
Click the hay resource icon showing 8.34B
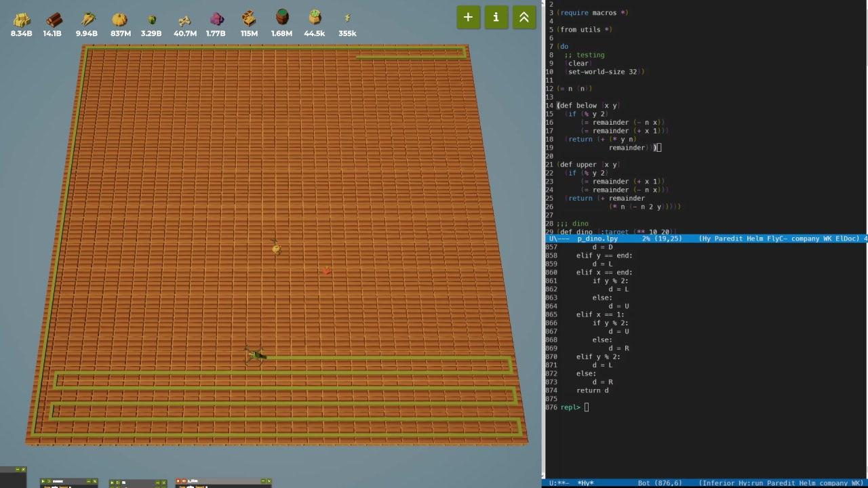22,20
